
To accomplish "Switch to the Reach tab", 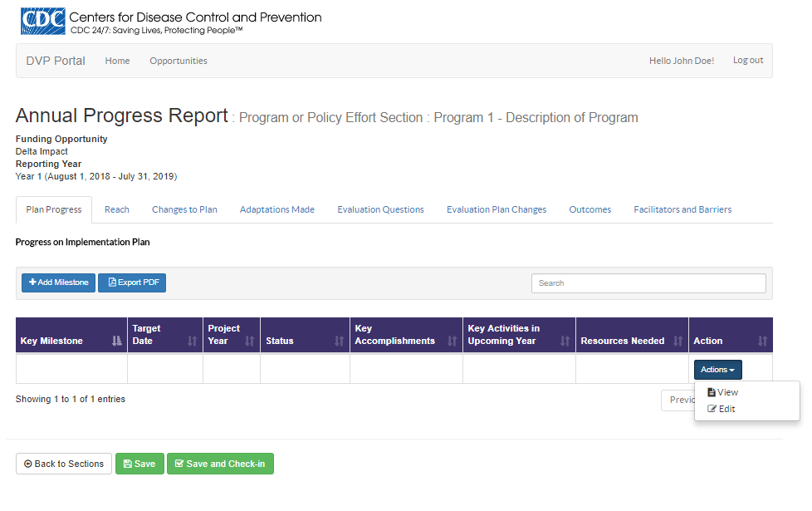I will [x=117, y=209].
